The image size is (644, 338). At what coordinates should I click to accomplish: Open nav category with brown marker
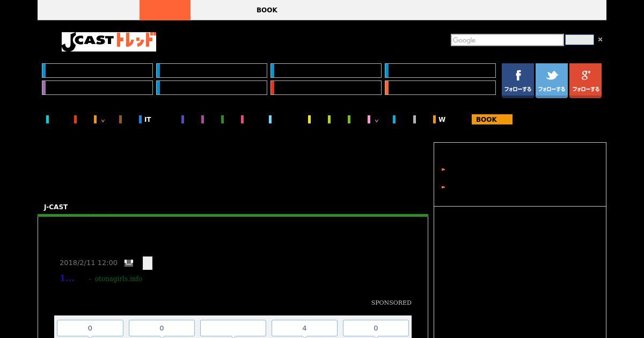click(121, 120)
